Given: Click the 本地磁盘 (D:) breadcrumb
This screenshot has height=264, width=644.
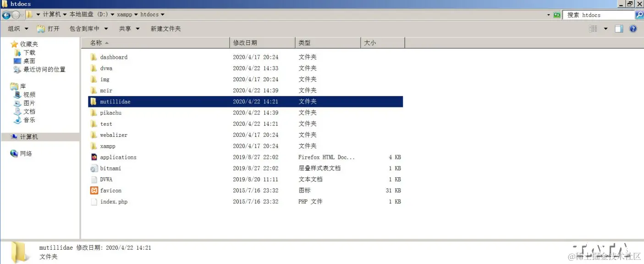Looking at the screenshot, I should (88, 15).
